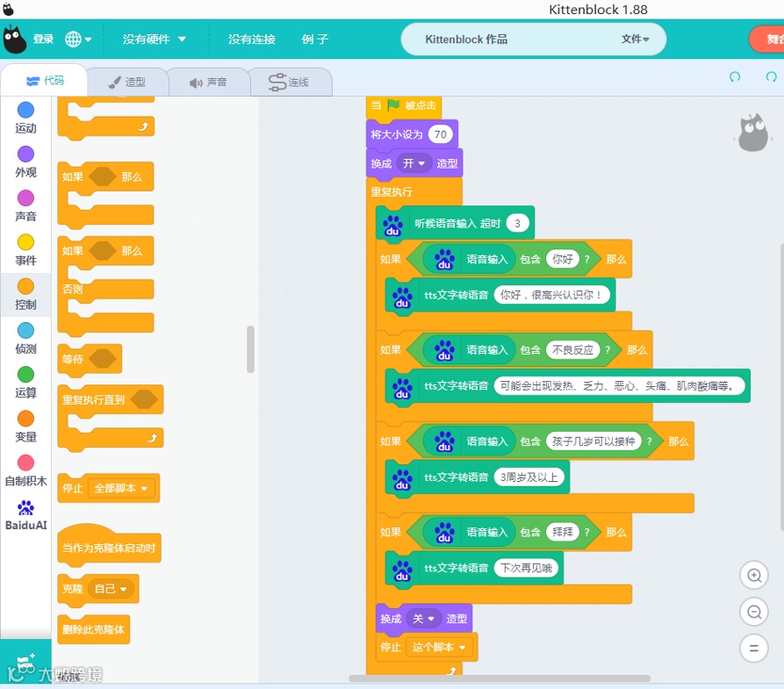The height and width of the screenshot is (689, 784).
Task: Switch to the 声音 sounds tab
Action: point(208,82)
